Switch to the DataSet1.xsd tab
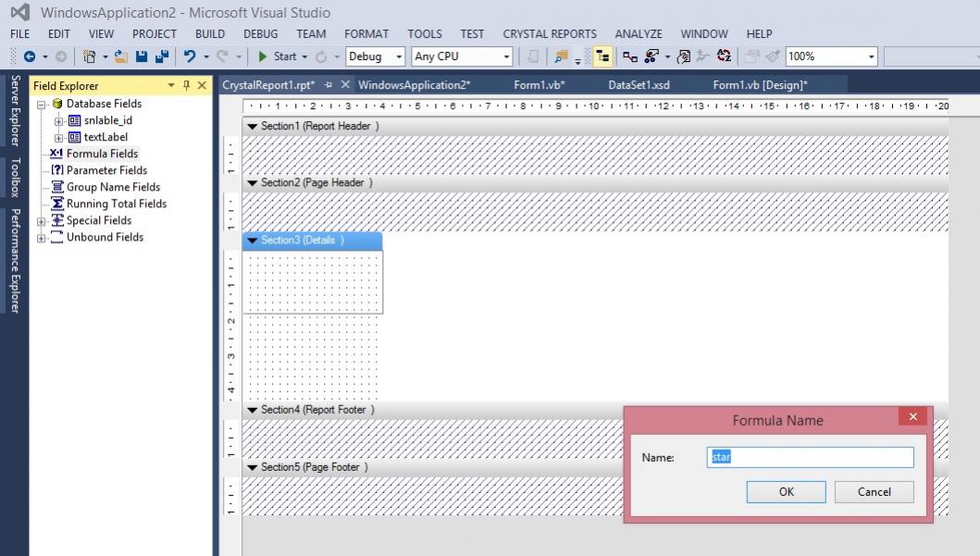Image resolution: width=980 pixels, height=556 pixels. coord(639,85)
